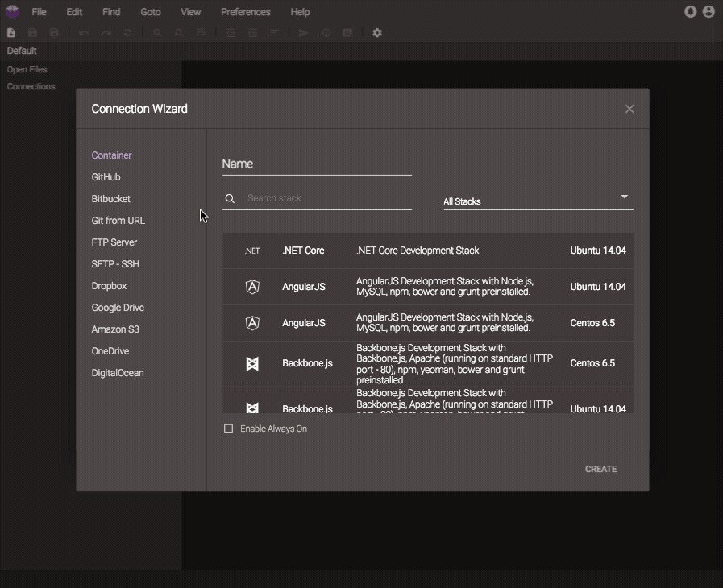Image resolution: width=723 pixels, height=588 pixels.
Task: Select Backbone.js stack on Ubuntu 14.04
Action: (428, 400)
